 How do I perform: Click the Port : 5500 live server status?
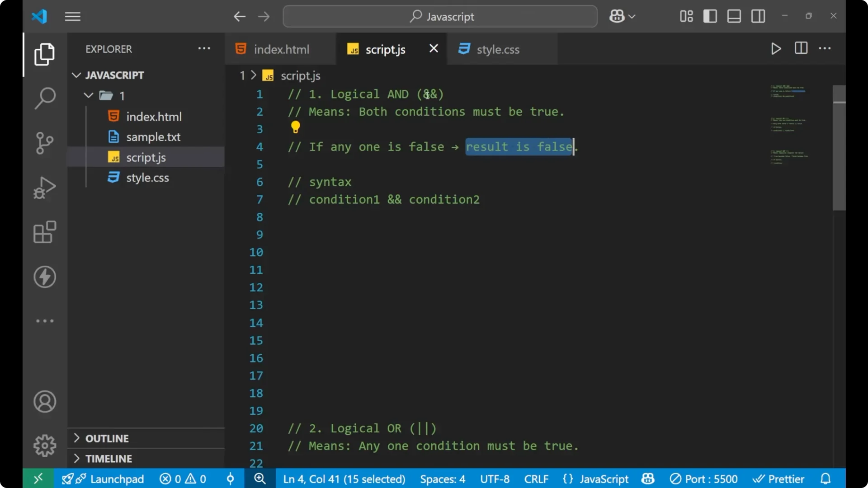(704, 479)
